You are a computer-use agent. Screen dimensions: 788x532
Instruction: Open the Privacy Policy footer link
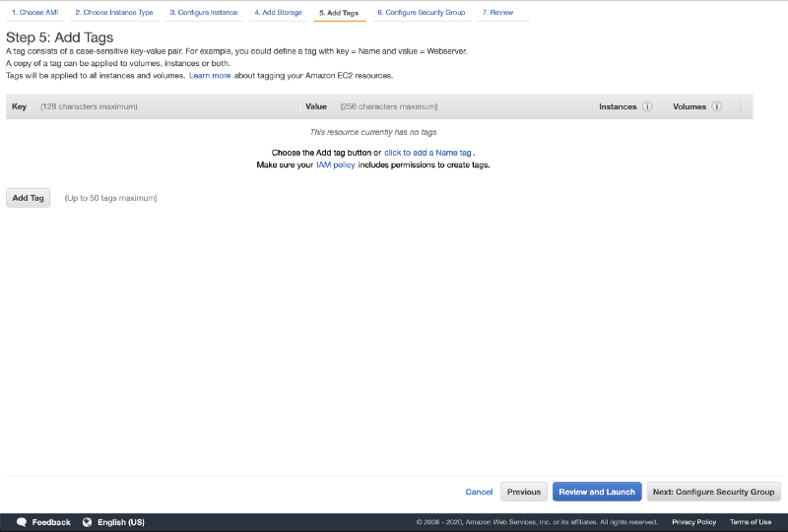(x=693, y=522)
